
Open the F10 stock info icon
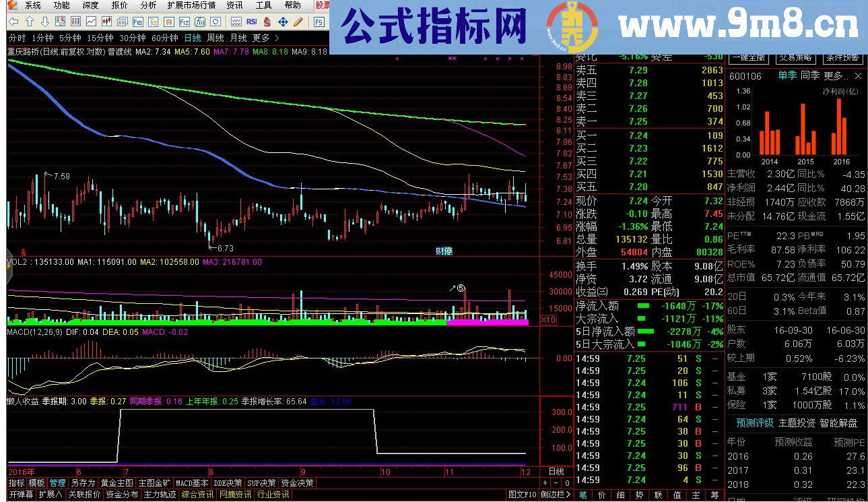click(x=137, y=22)
